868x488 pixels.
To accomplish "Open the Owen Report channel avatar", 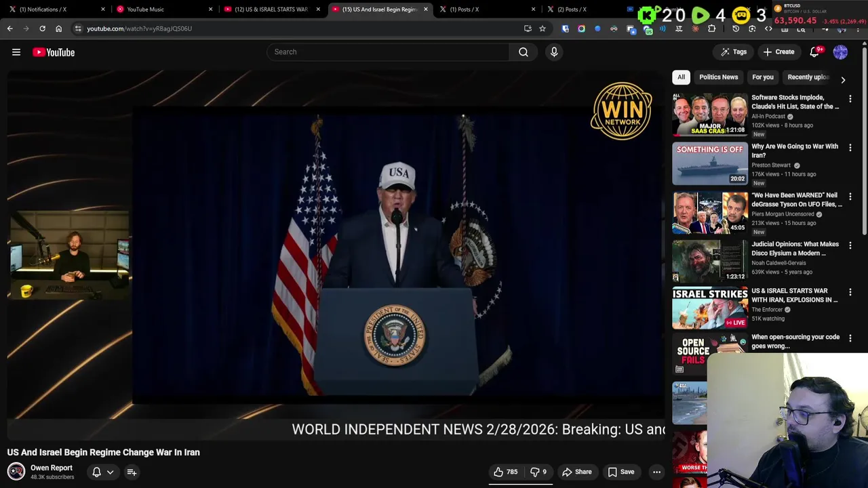I will point(16,471).
